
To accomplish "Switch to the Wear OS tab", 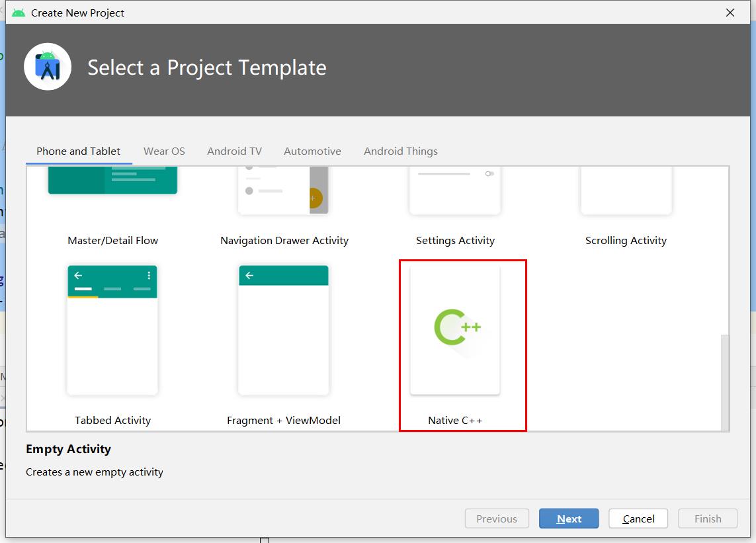I will [164, 151].
